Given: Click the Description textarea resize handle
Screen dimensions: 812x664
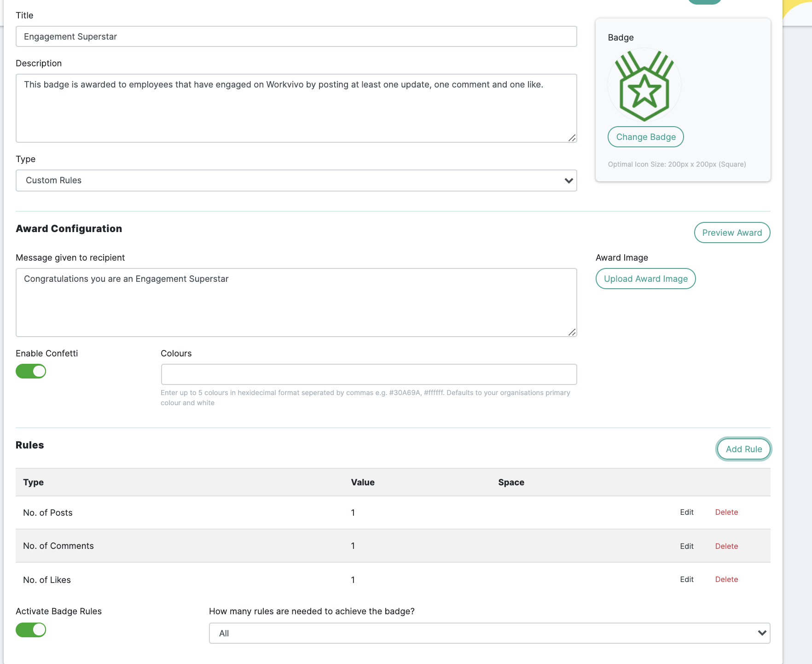Looking at the screenshot, I should (x=572, y=138).
